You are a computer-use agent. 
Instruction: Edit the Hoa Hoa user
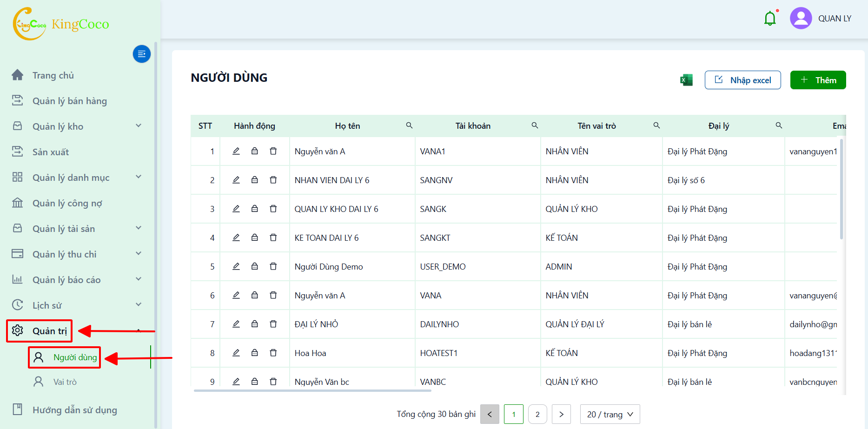click(236, 353)
